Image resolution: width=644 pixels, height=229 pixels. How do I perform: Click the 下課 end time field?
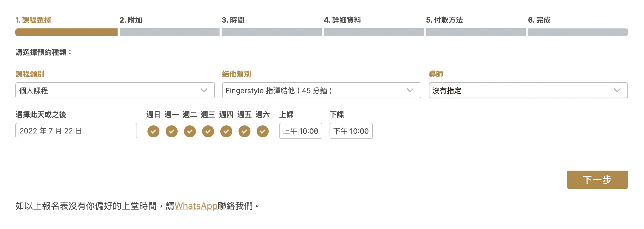(x=351, y=131)
